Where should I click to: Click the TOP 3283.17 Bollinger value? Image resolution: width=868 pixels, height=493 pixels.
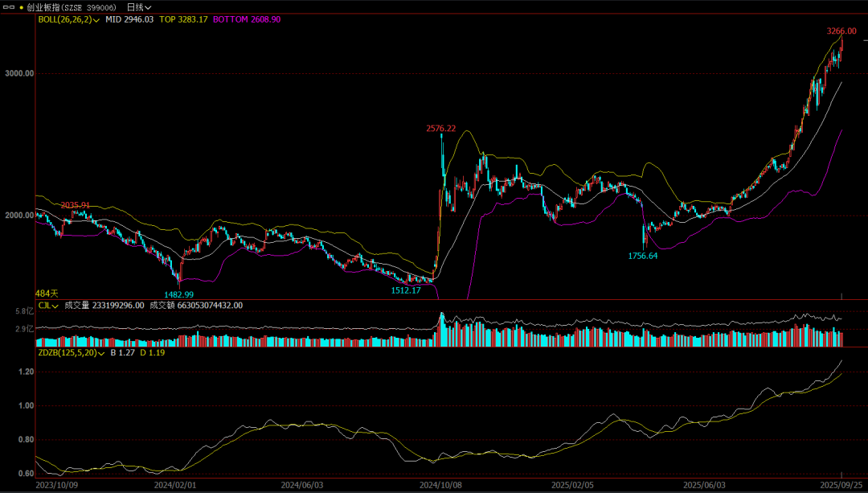(186, 18)
